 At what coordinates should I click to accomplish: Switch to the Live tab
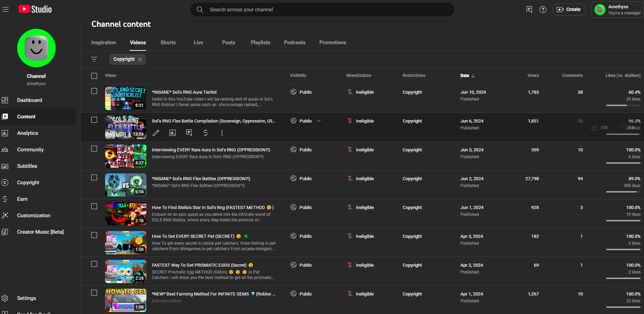(198, 43)
